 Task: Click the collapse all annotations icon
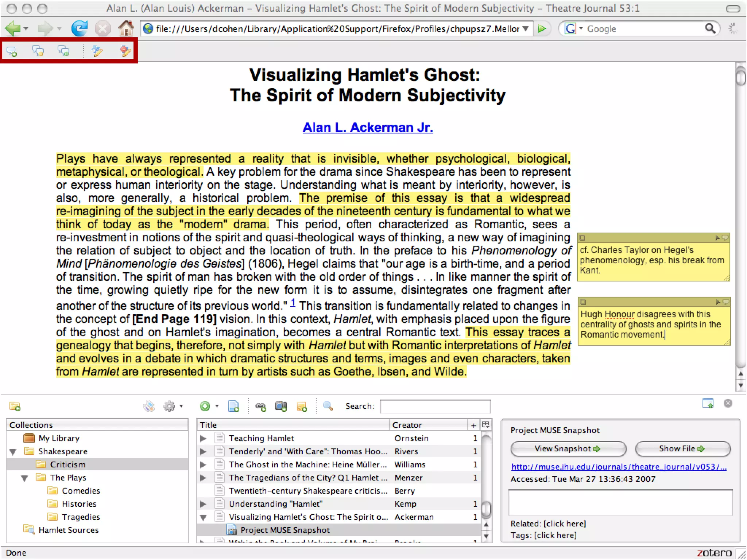38,51
